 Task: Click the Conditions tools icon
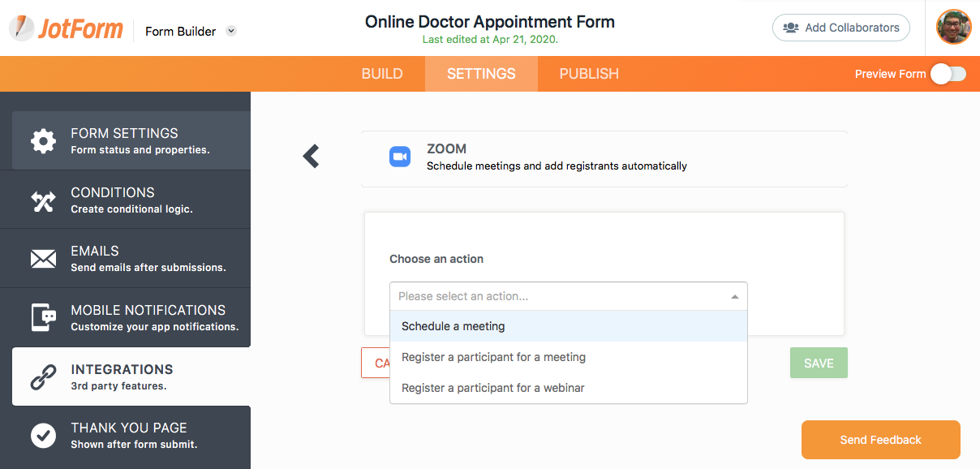click(x=44, y=200)
